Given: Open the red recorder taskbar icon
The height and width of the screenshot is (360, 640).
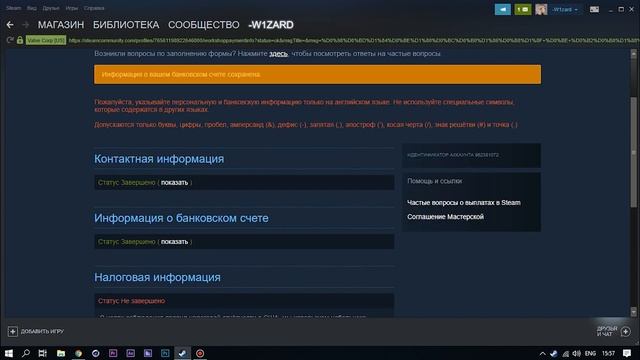Looking at the screenshot, I should coord(200,353).
